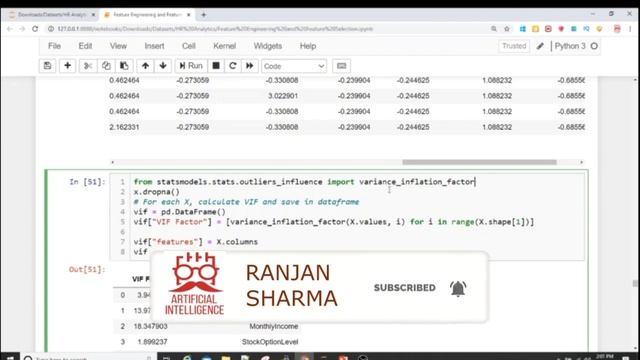Open the browser three-dot menu
Image resolution: width=640 pixels, height=360 pixels.
(x=631, y=29)
